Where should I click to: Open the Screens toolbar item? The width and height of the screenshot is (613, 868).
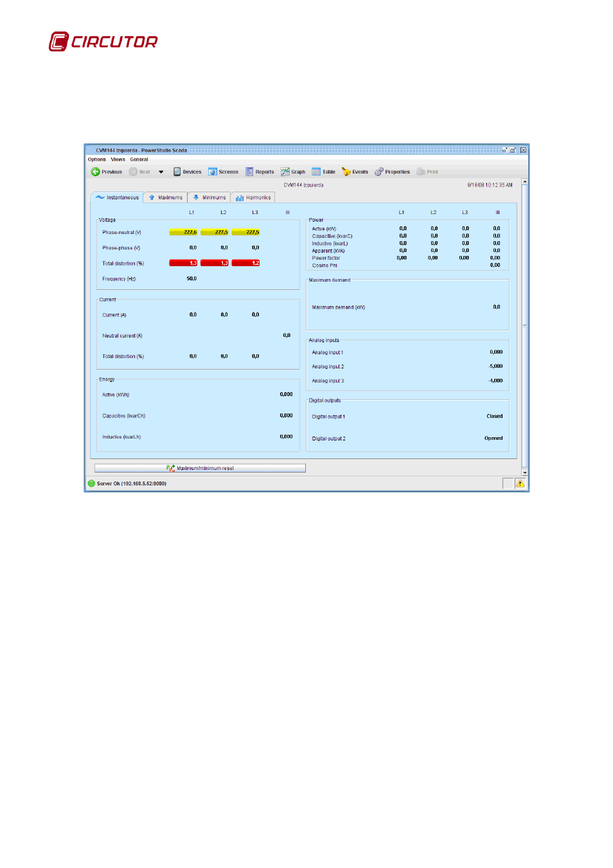223,172
